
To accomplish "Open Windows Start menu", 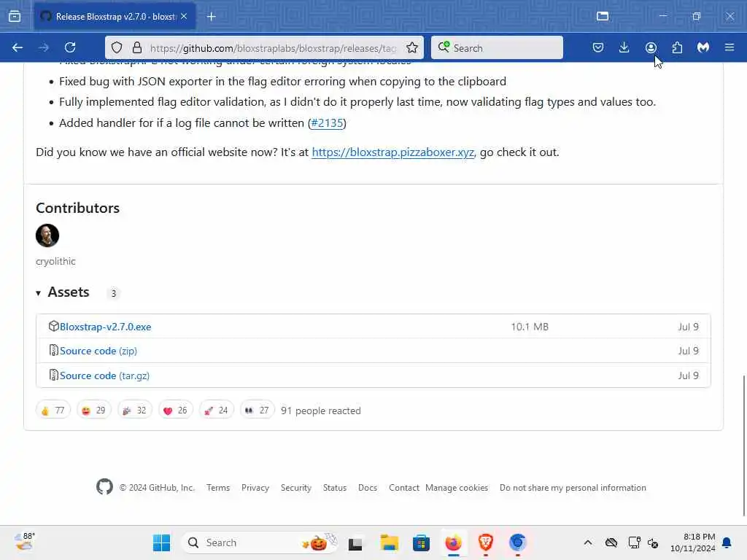I will coord(161,542).
